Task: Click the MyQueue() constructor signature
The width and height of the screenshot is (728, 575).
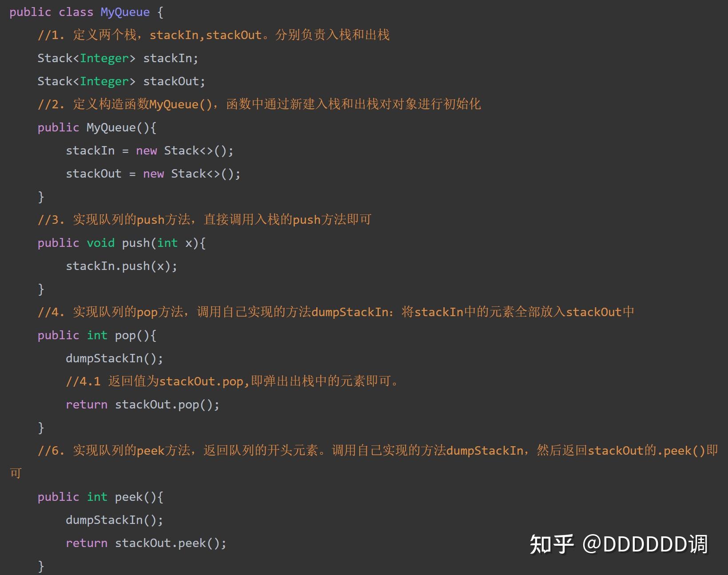Action: point(97,127)
